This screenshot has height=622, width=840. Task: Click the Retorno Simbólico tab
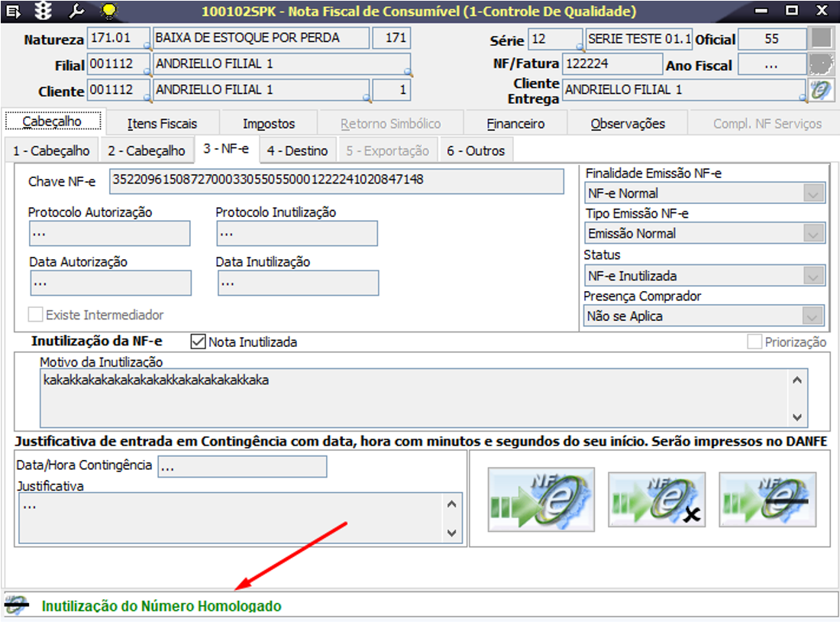coord(390,123)
